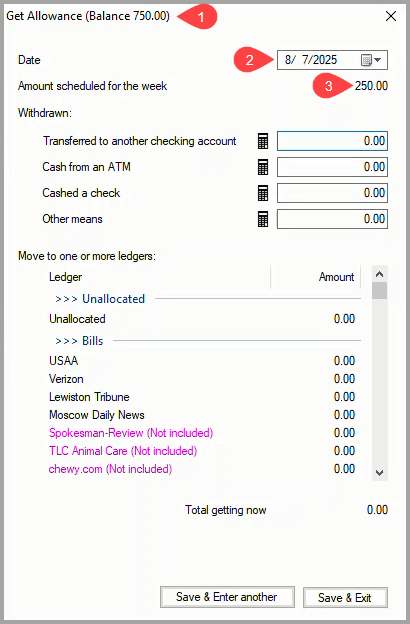Click the Transferred to another checking account amount field
The height and width of the screenshot is (624, 410).
click(x=332, y=141)
